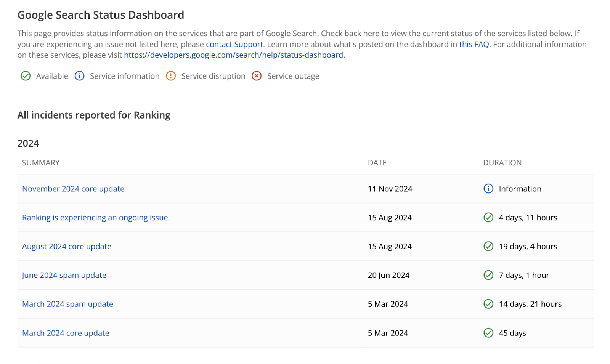Click the green Available status icon in the legend
Image resolution: width=610 pixels, height=364 pixels.
25,76
